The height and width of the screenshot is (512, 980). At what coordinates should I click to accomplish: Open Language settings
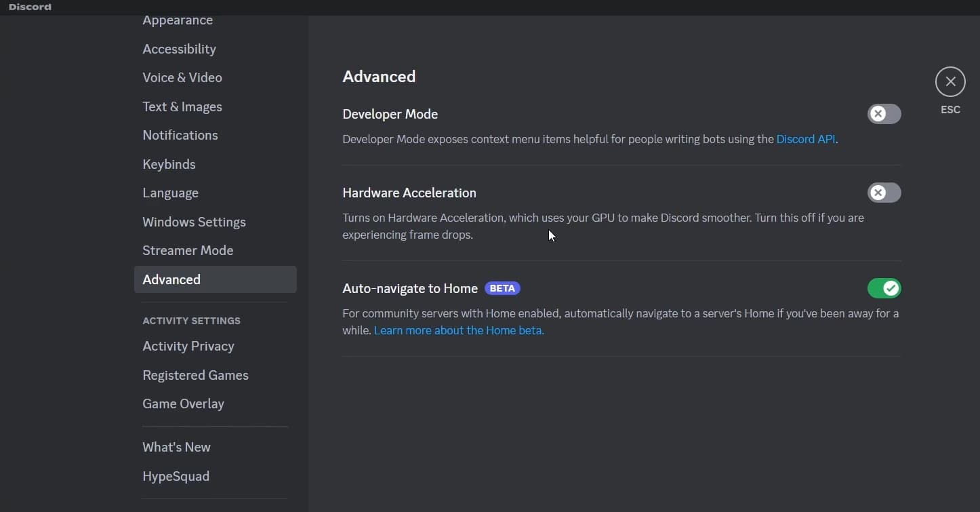(170, 193)
